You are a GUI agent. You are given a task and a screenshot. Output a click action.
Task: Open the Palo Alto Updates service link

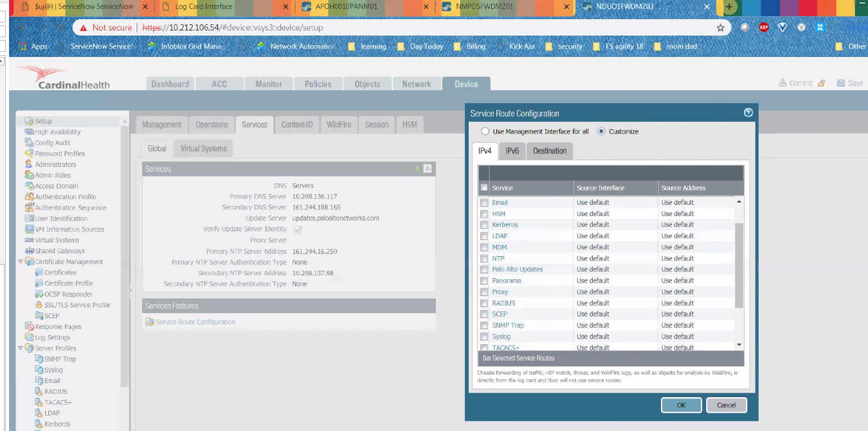517,269
